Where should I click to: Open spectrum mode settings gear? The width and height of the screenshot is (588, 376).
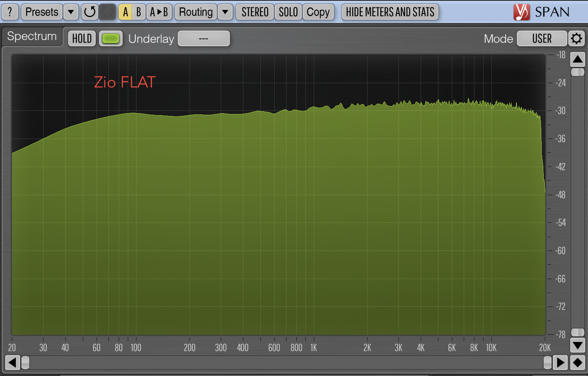point(577,38)
